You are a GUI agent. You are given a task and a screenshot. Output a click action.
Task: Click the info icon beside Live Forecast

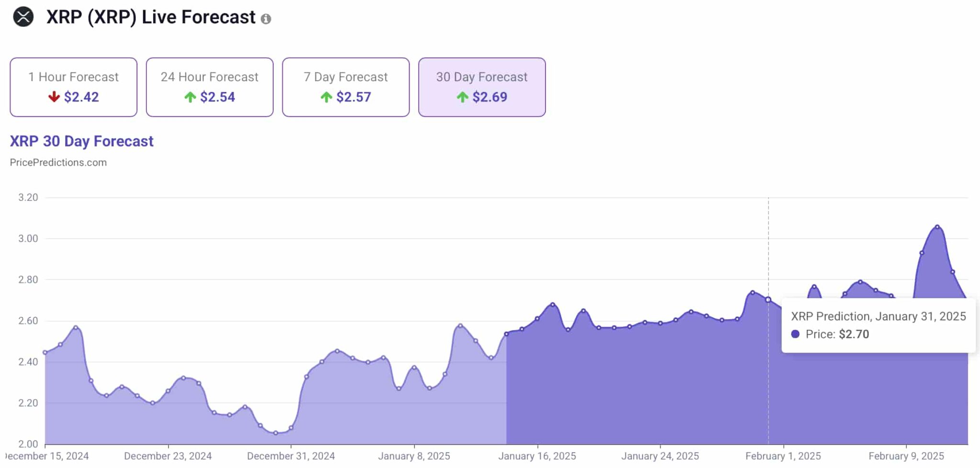pyautogui.click(x=266, y=19)
